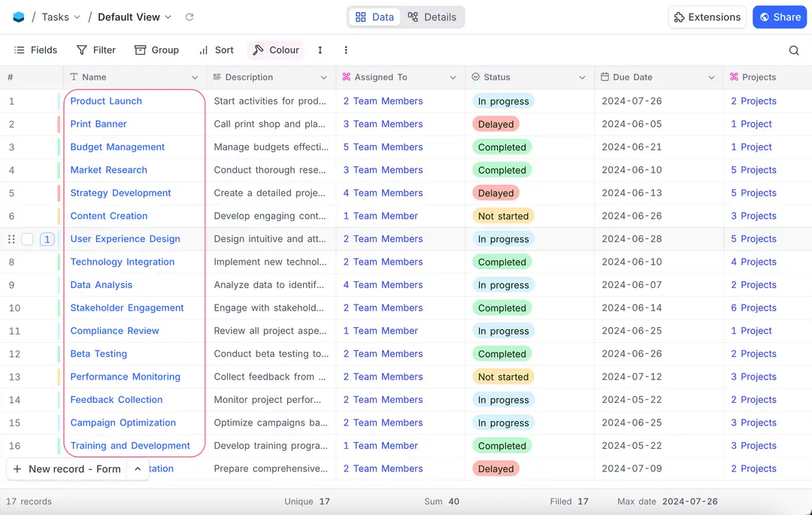Click the blue Share button
The height and width of the screenshot is (515, 812).
tap(780, 17)
